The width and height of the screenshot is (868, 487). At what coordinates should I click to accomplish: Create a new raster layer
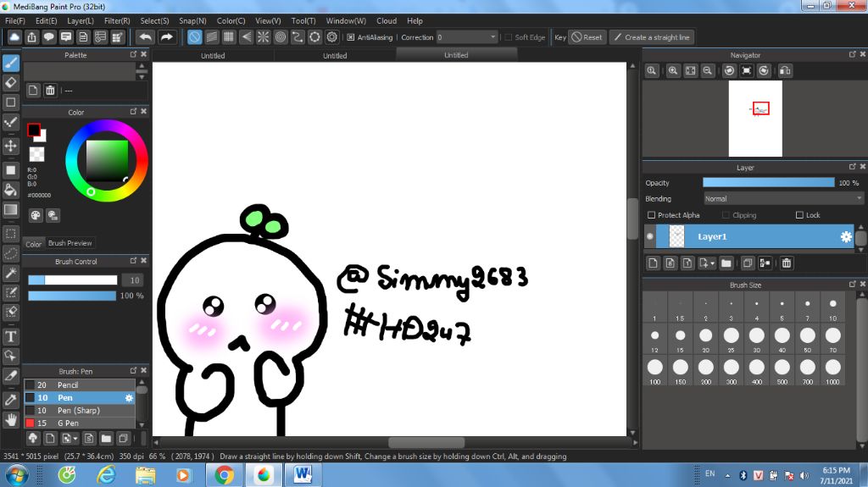coord(653,263)
